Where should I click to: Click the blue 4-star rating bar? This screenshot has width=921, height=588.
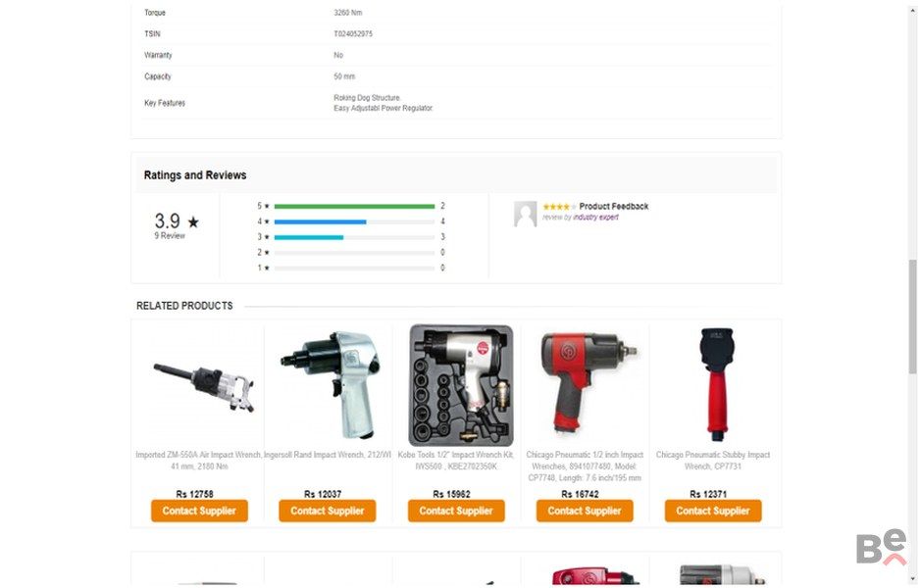320,221
